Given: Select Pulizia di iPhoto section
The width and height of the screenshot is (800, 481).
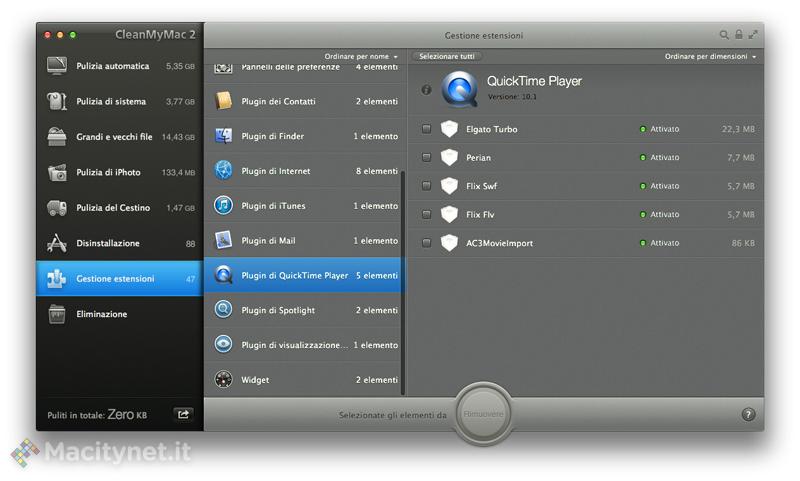Looking at the screenshot, I should tap(120, 172).
